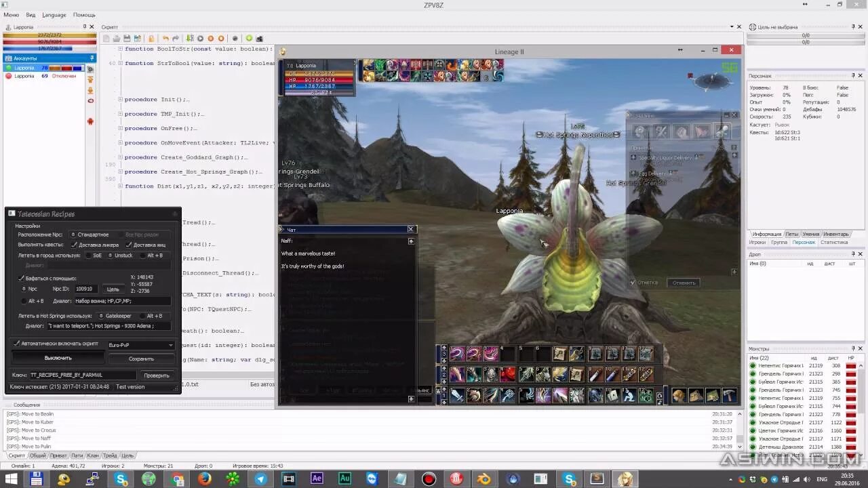Switch to the Общий chat tab
868x488 pixels.
tap(38, 455)
